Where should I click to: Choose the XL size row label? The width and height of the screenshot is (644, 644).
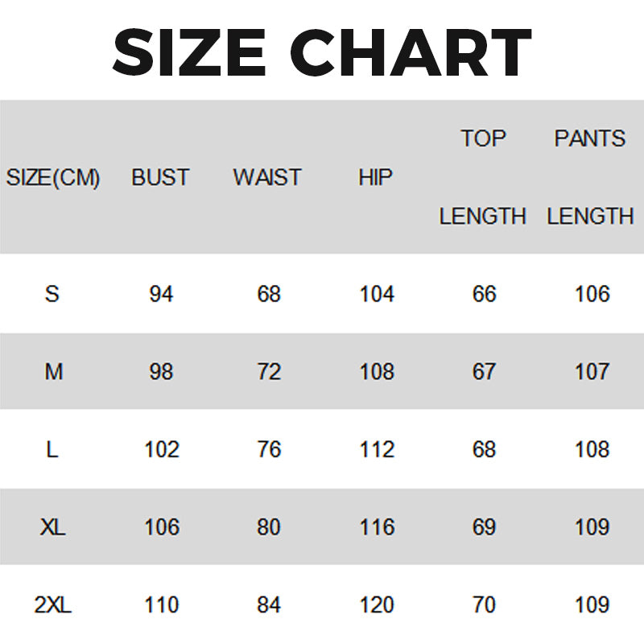click(x=53, y=527)
